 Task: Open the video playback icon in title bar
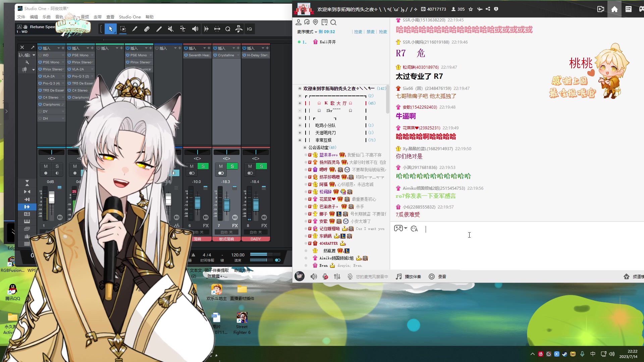click(x=601, y=9)
